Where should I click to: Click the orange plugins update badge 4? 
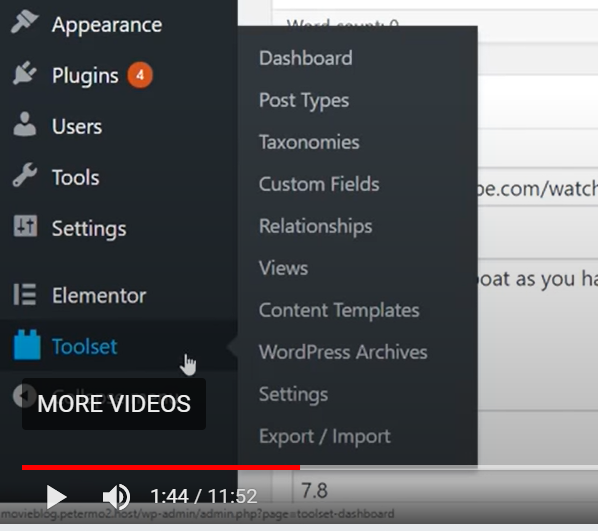140,75
